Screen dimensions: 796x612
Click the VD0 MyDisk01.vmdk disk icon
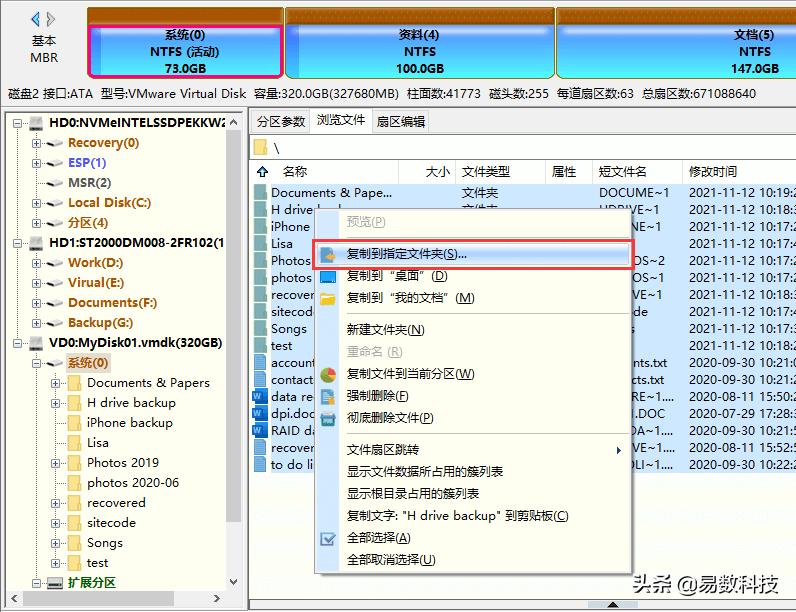36,343
